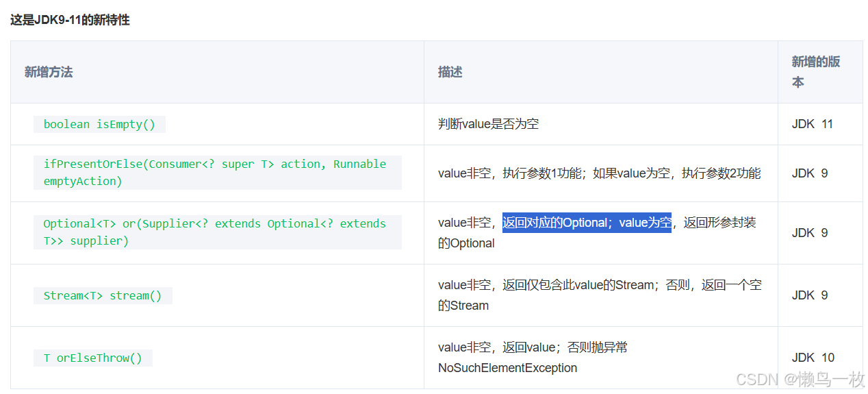Click the Optional<T> or(Supplier...) code cell
Image resolution: width=868 pixels, height=394 pixels.
pyautogui.click(x=217, y=232)
